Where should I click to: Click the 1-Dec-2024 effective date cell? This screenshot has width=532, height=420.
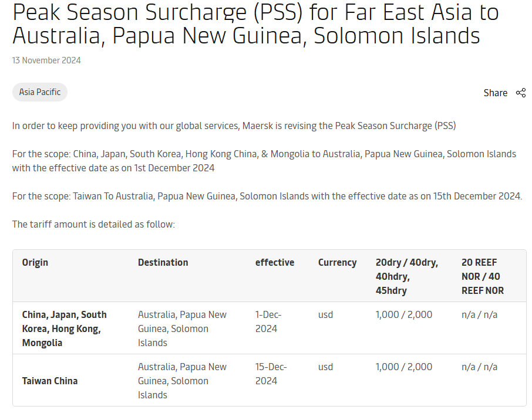pyautogui.click(x=268, y=321)
